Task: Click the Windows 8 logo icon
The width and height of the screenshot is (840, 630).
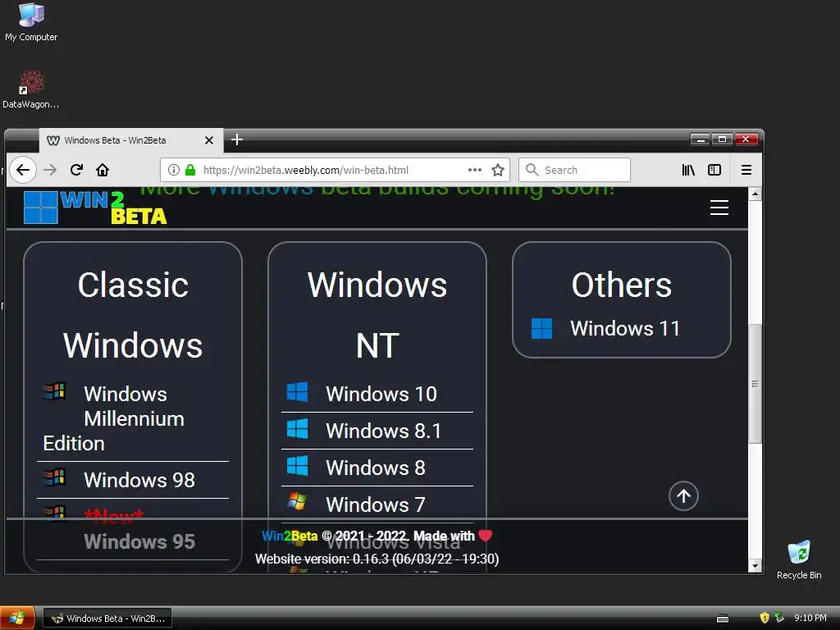Action: 297,466
